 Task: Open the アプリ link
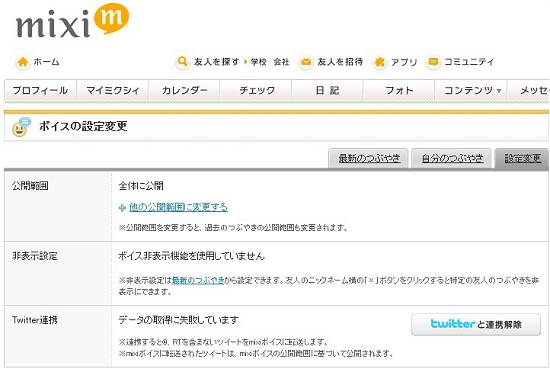[x=404, y=62]
